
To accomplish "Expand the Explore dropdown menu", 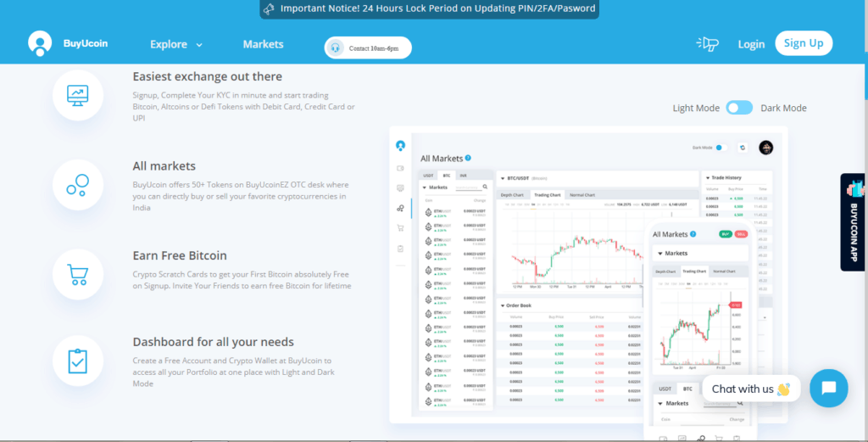I will [176, 45].
